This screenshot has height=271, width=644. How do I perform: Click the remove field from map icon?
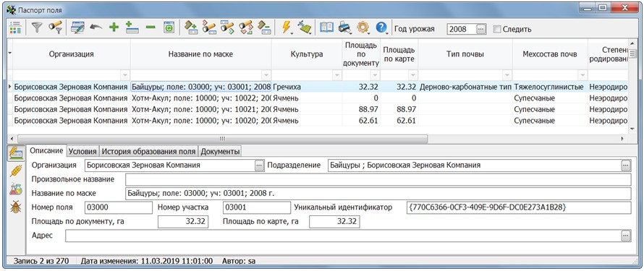tap(263, 28)
